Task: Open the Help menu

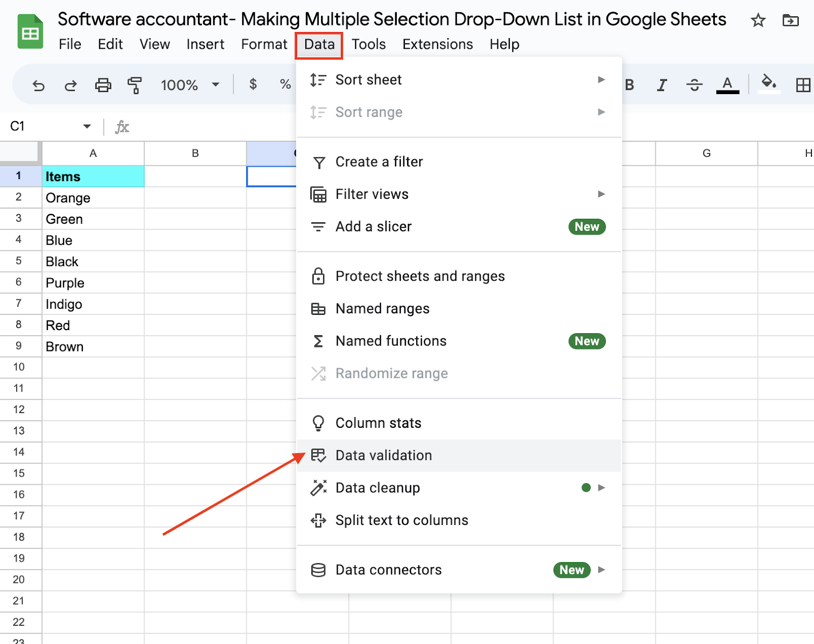Action: tap(504, 44)
